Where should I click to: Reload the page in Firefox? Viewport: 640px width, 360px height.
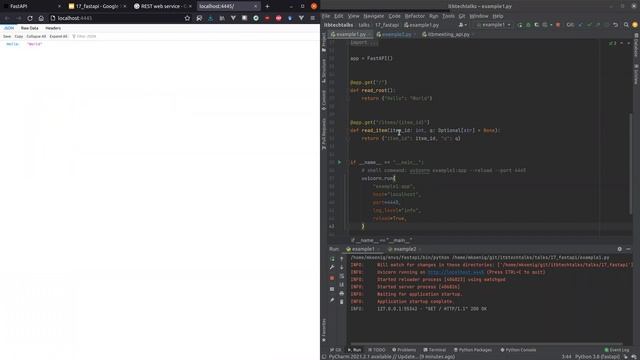tap(30, 18)
